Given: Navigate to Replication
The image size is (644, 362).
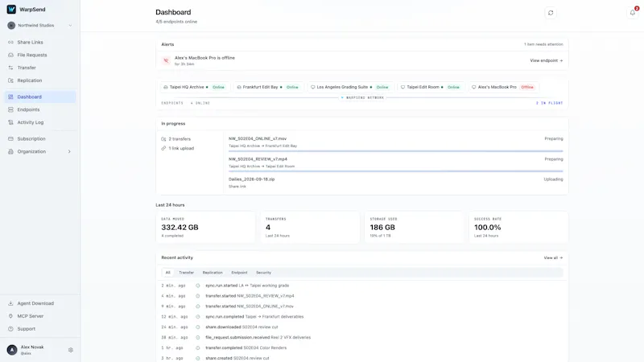Looking at the screenshot, I should pyautogui.click(x=39, y=80).
